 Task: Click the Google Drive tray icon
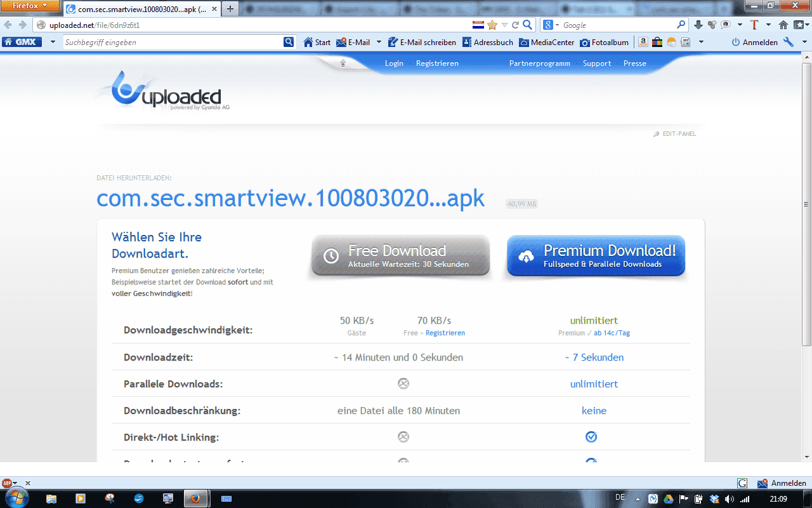click(x=668, y=499)
